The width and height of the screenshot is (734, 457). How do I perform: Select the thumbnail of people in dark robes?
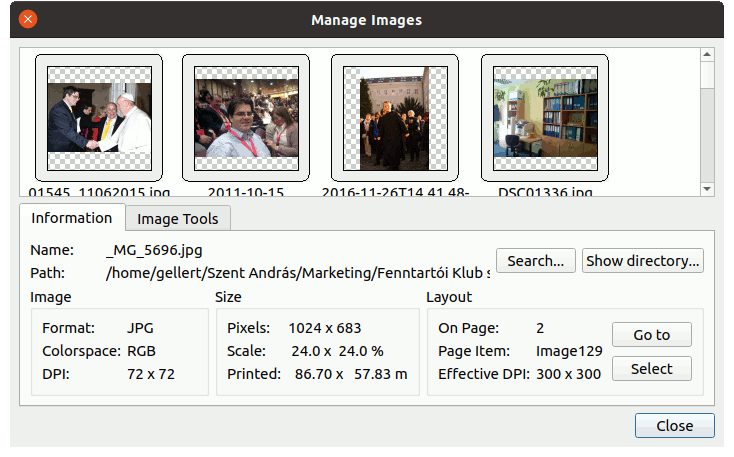394,117
